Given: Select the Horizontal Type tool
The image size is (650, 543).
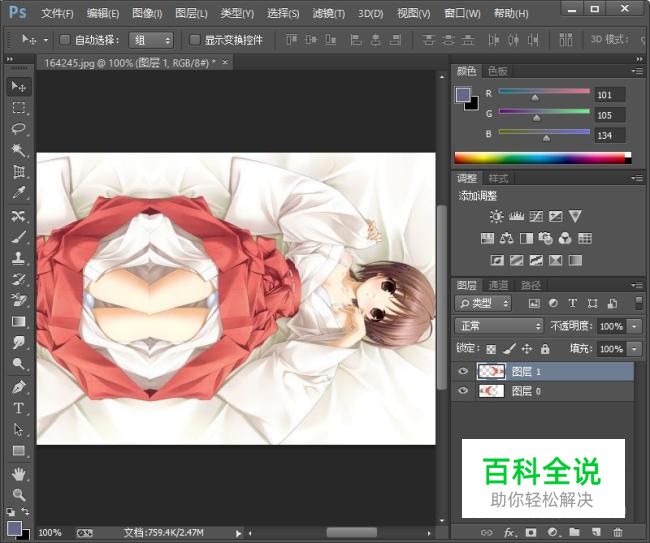Looking at the screenshot, I should point(19,408).
